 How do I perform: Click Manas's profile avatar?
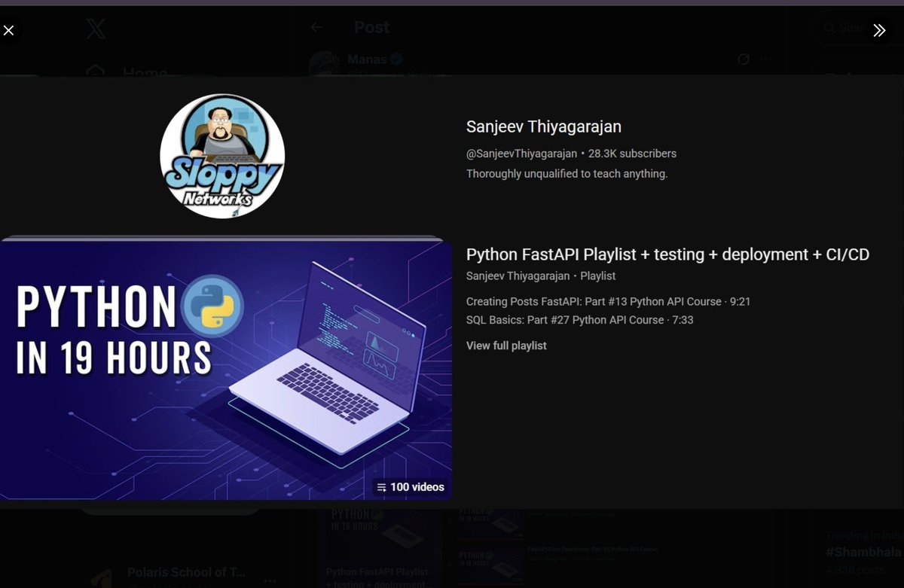tap(325, 63)
